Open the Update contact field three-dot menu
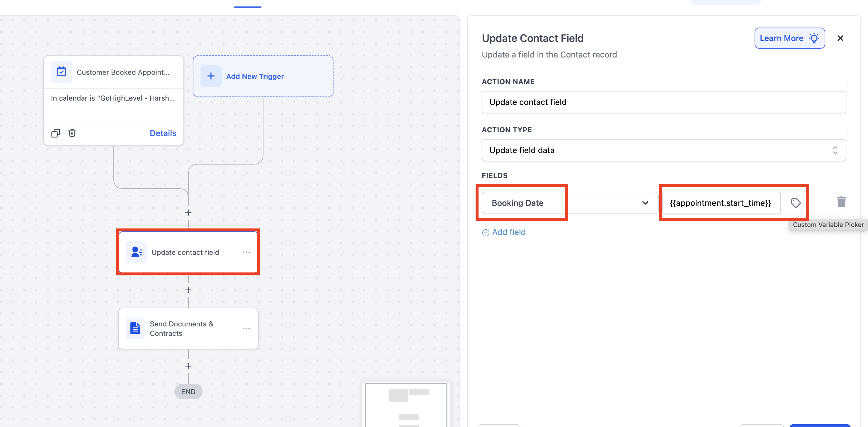The width and height of the screenshot is (868, 427). [x=246, y=252]
